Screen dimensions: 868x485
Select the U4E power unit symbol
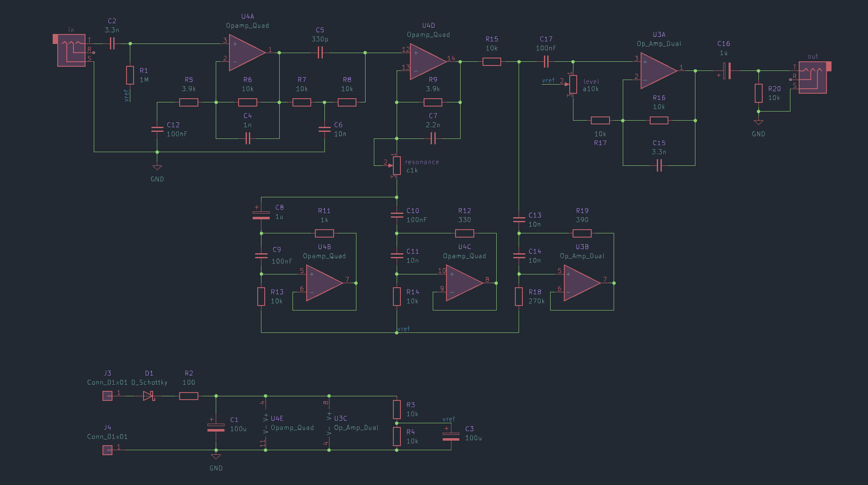[x=265, y=423]
